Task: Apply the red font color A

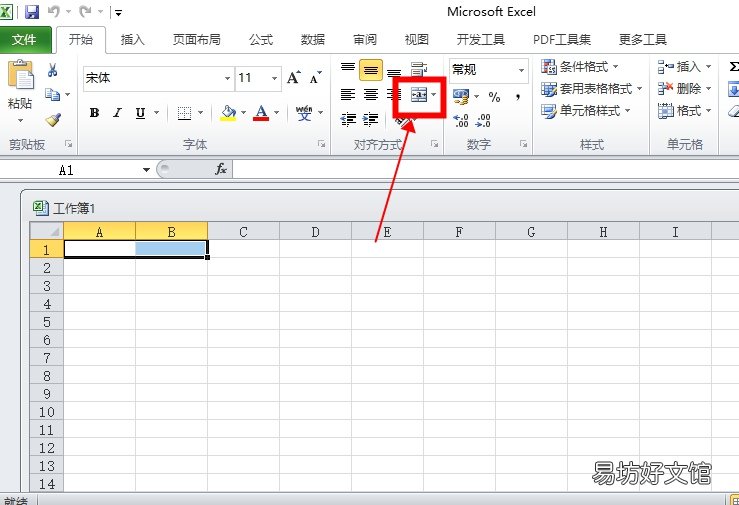Action: click(x=261, y=113)
